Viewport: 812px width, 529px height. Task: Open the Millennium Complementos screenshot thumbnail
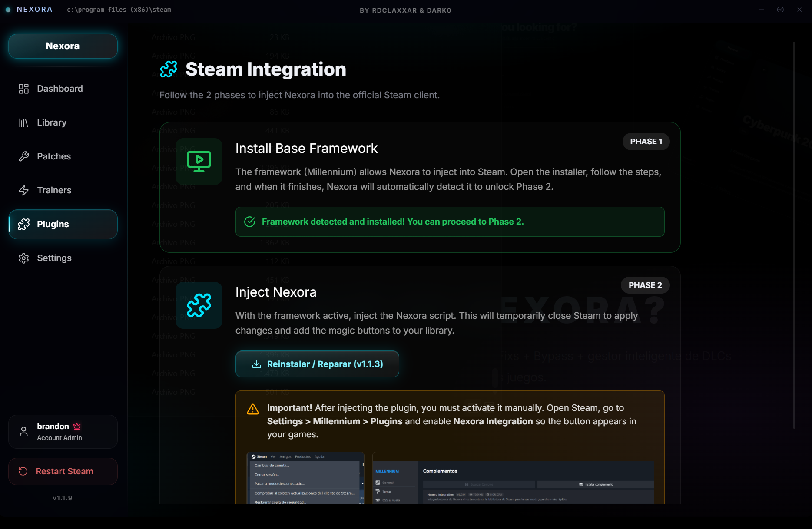513,478
